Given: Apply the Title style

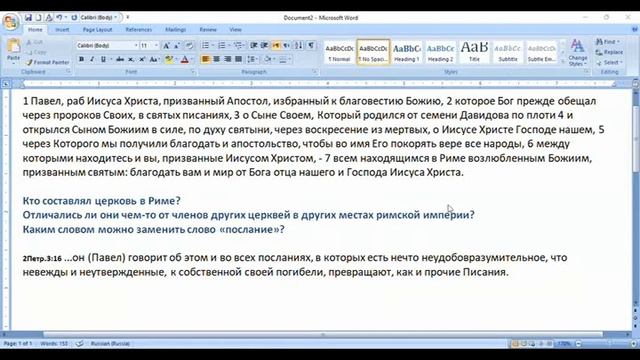Looking at the screenshot, I should tap(474, 52).
